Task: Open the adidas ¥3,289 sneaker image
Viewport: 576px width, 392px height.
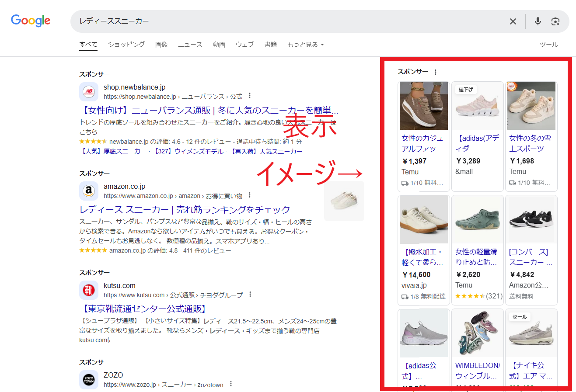Action: pyautogui.click(x=478, y=106)
